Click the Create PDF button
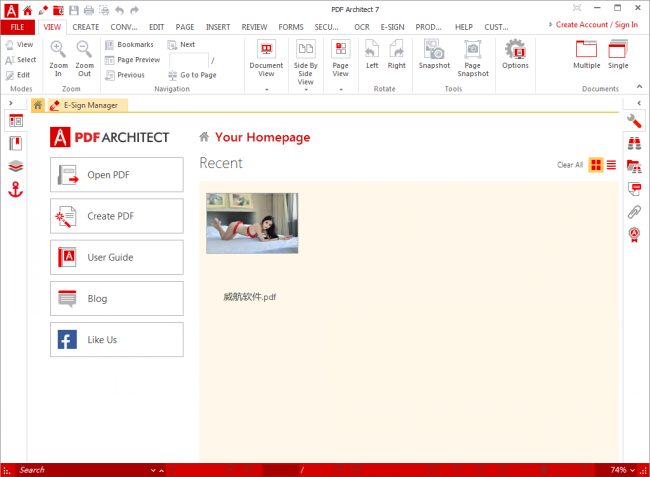Viewport: 650px width, 477px height. [x=117, y=216]
